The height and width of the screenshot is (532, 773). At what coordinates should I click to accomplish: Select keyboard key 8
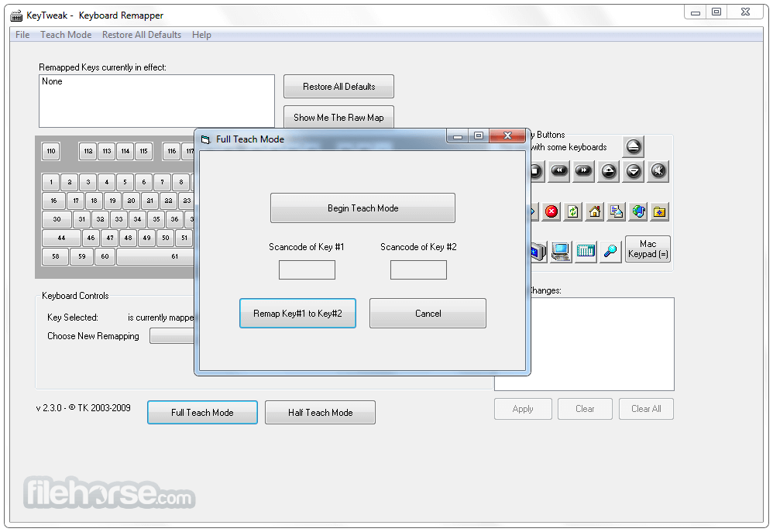pos(181,182)
